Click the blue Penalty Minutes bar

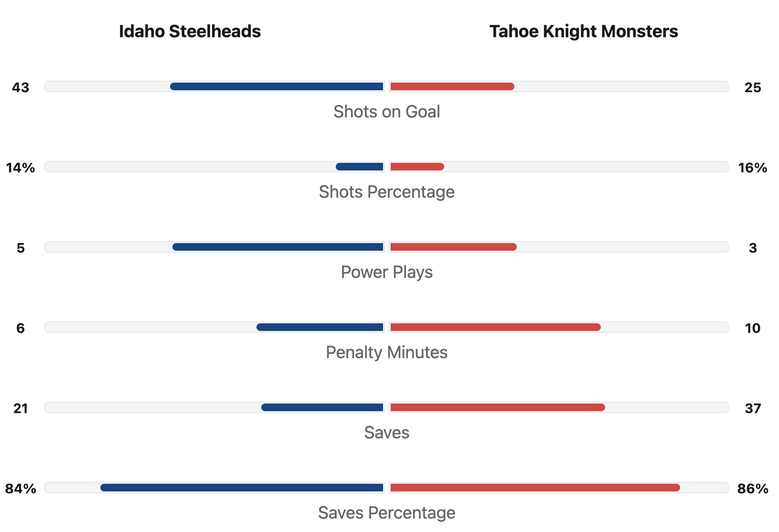click(x=320, y=327)
